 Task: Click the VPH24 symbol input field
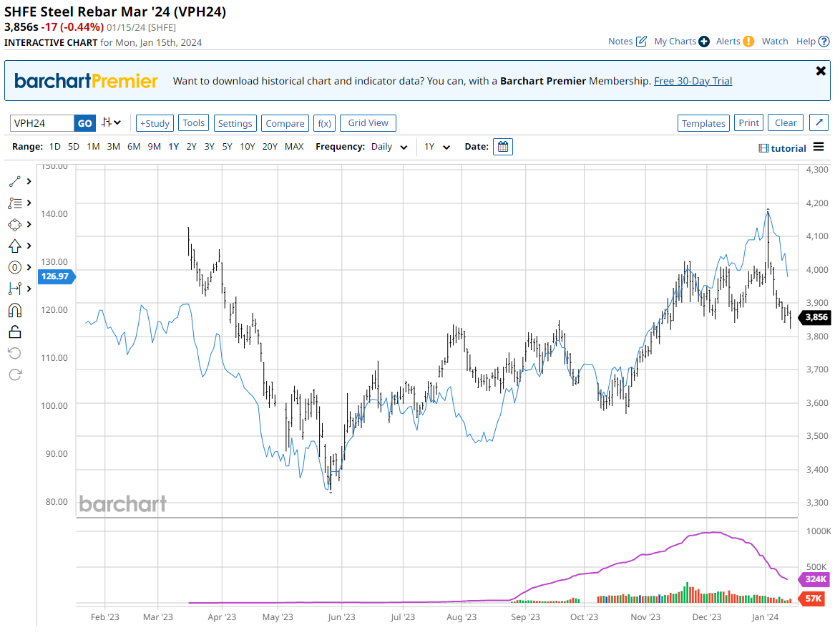42,123
